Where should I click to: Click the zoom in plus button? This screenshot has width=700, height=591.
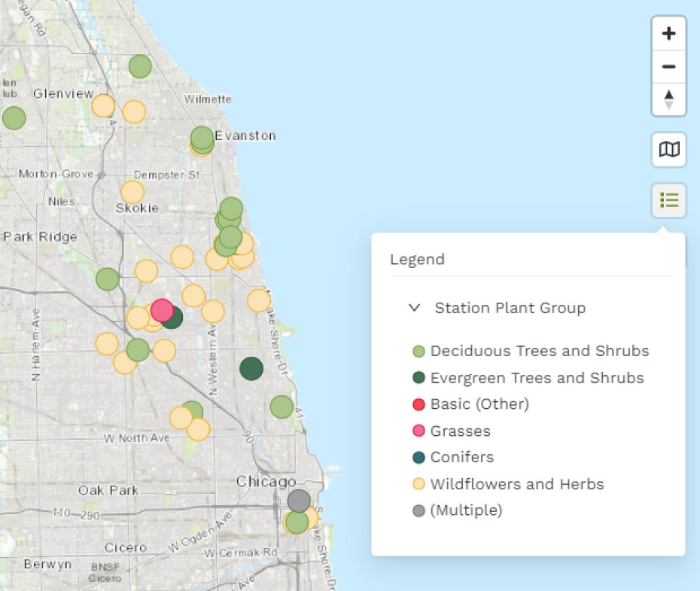tap(668, 34)
